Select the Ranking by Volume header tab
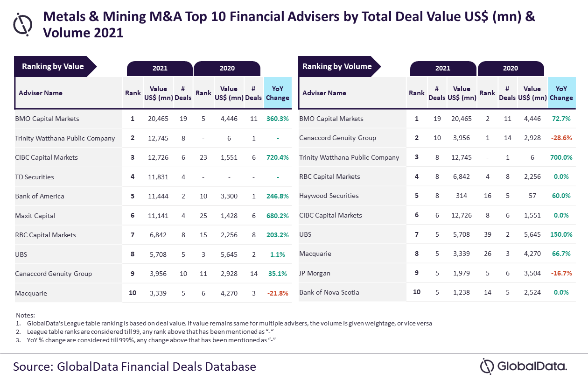 click(x=339, y=66)
